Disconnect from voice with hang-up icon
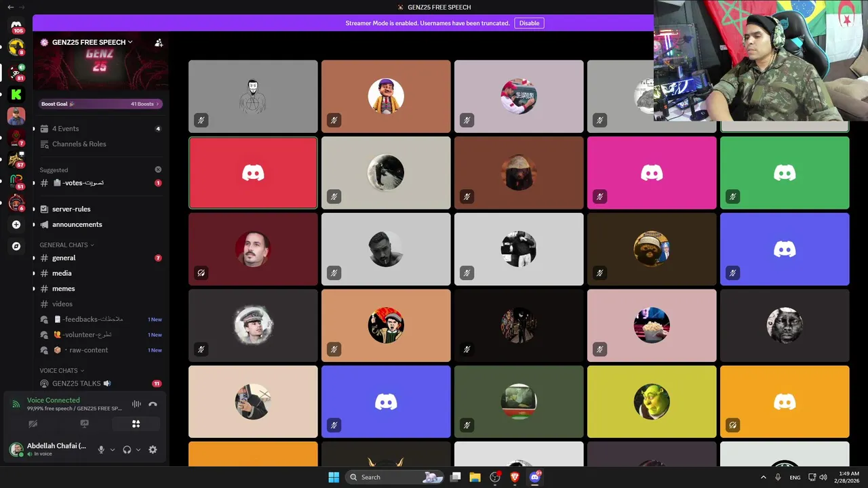Image resolution: width=868 pixels, height=488 pixels. (153, 404)
